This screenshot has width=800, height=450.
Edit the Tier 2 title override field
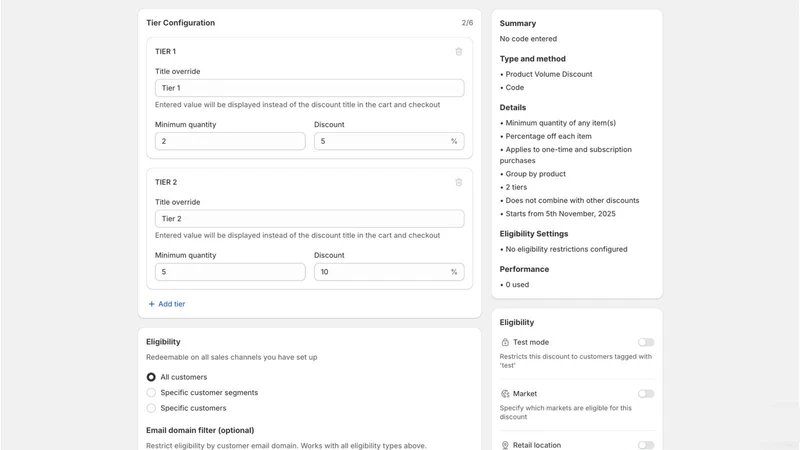(x=310, y=218)
